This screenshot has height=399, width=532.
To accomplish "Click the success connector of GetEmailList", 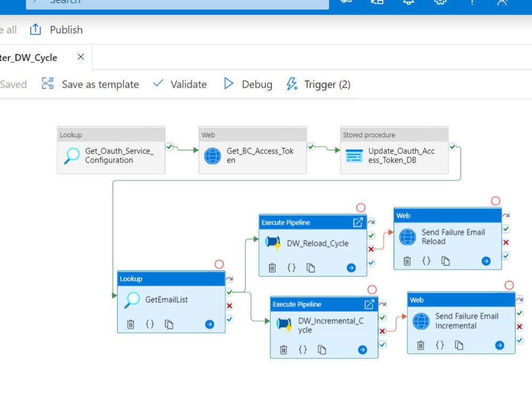I will (230, 292).
